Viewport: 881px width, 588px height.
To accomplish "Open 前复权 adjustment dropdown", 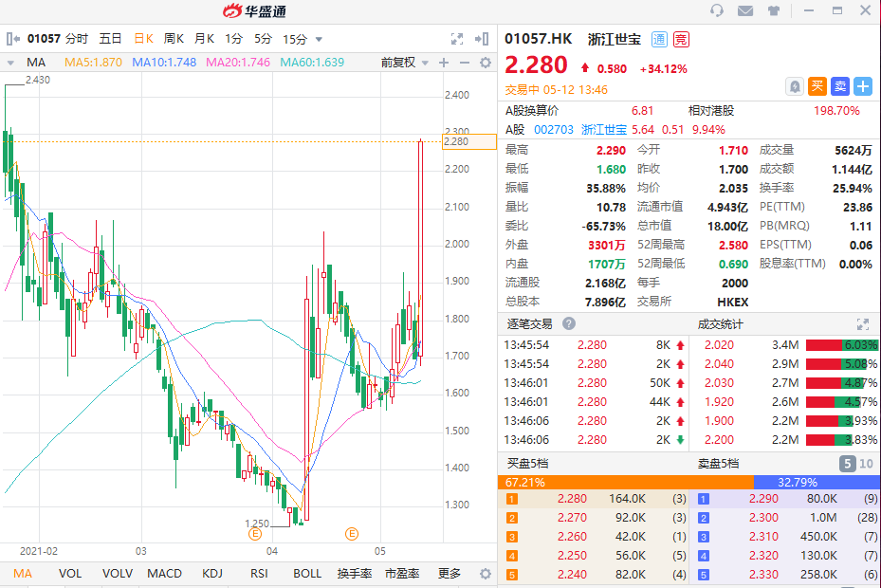I will coord(405,63).
